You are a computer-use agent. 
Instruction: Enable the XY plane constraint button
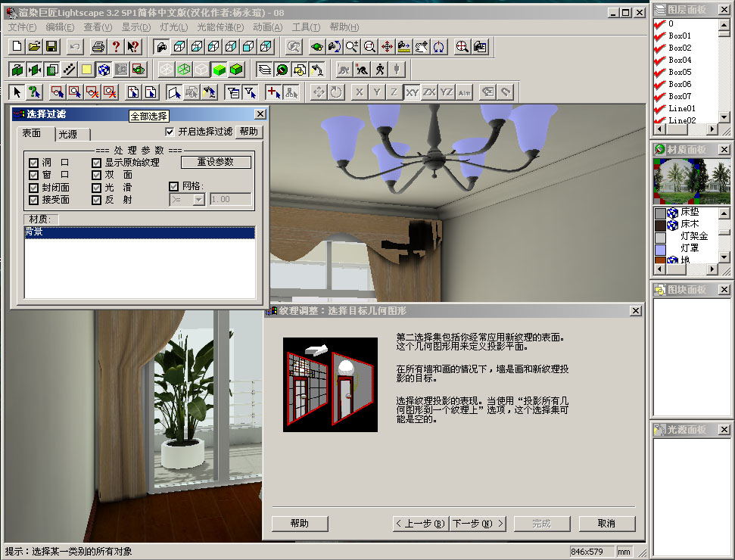412,92
